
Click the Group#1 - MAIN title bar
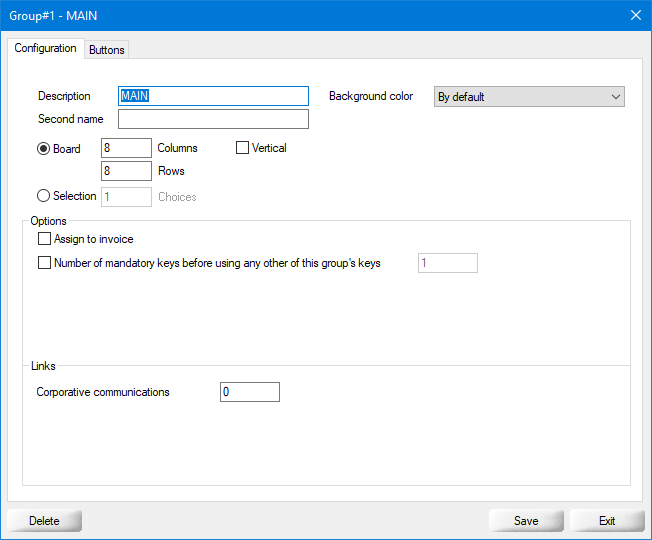[x=300, y=15]
